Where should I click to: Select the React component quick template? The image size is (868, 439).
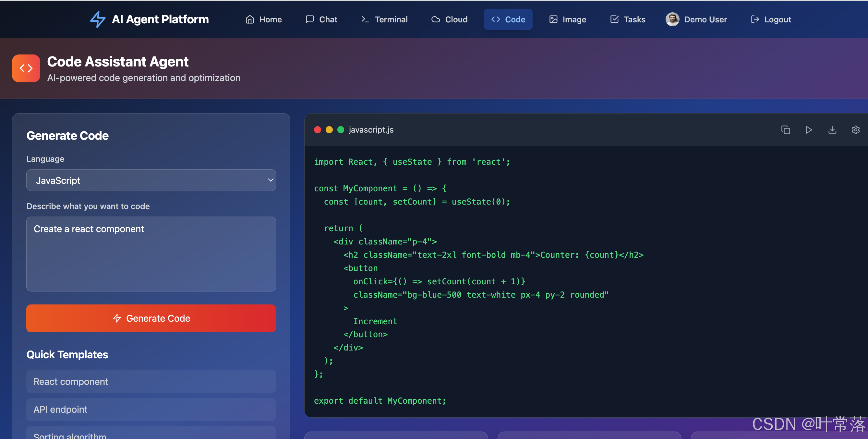151,381
